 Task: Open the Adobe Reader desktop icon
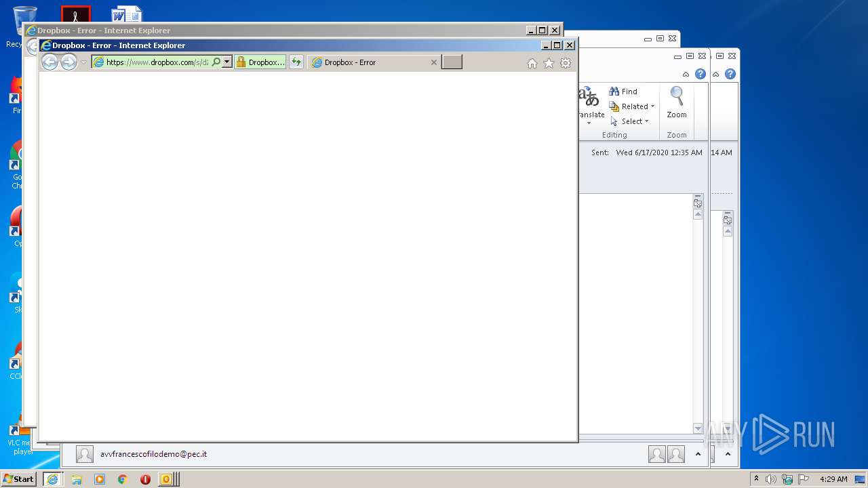75,14
